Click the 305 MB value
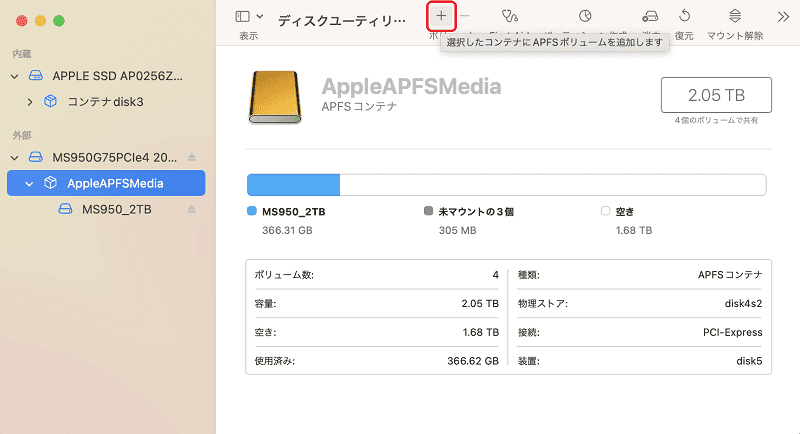 [x=458, y=231]
